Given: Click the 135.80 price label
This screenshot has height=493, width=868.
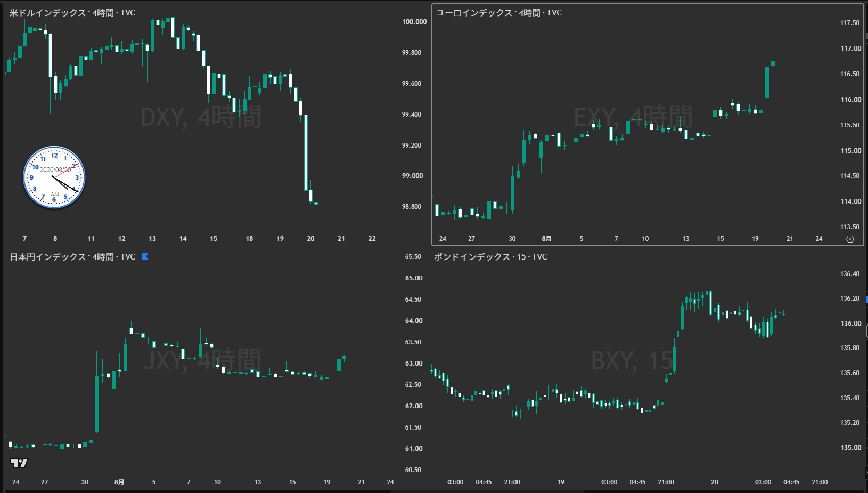Looking at the screenshot, I should tap(850, 348).
